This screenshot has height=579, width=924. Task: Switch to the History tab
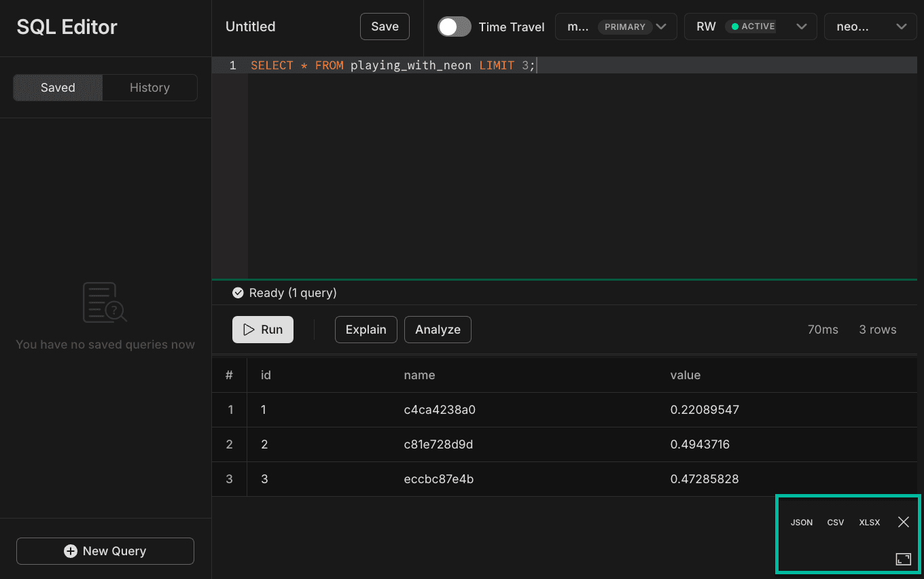pyautogui.click(x=149, y=87)
